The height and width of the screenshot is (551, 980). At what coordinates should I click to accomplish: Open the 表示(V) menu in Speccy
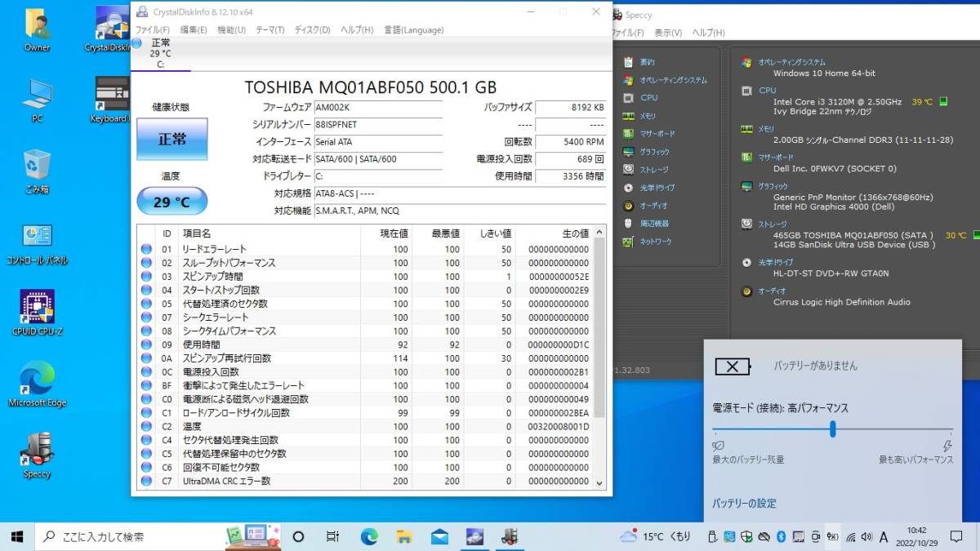tap(668, 33)
